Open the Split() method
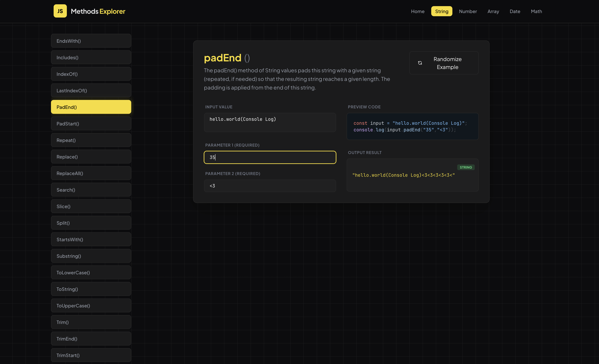This screenshot has height=364, width=599. 91,223
